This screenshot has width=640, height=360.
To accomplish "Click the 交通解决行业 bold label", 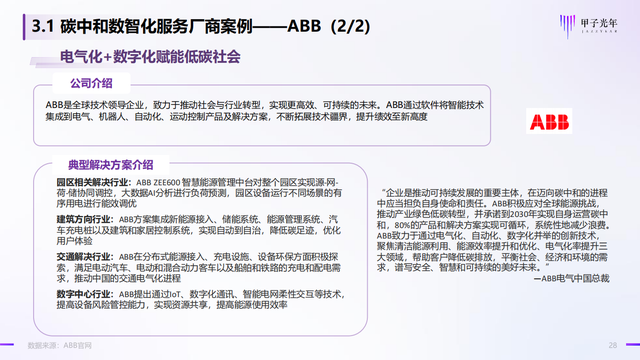I will click(x=85, y=257).
